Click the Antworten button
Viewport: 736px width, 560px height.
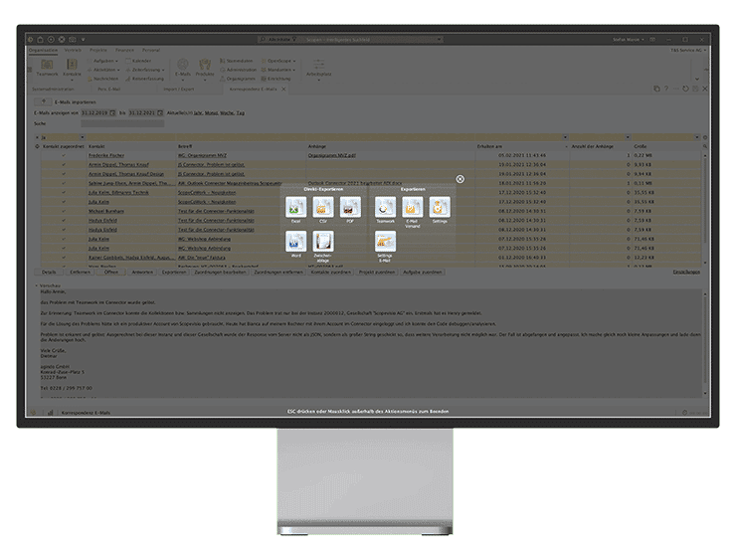pos(142,273)
